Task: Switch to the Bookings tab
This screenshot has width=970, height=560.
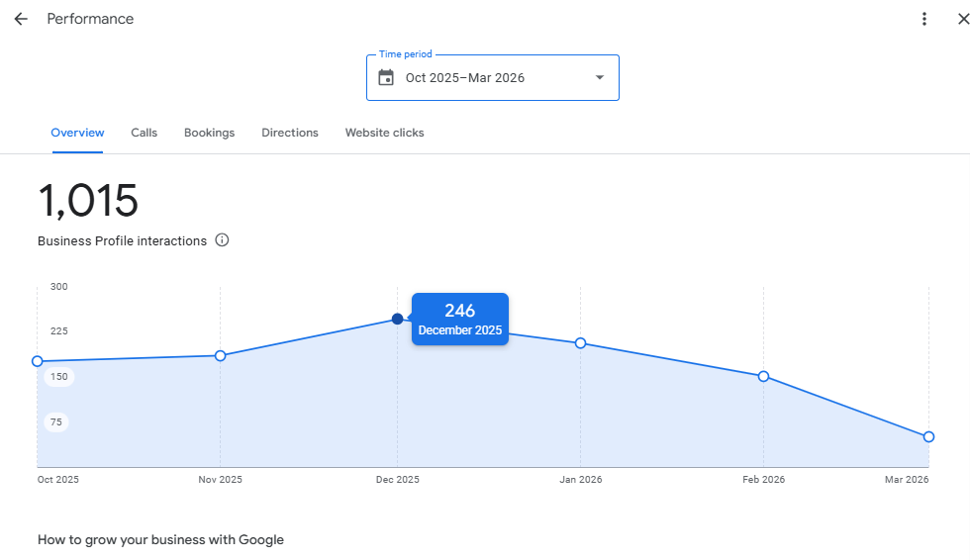Action: pyautogui.click(x=209, y=133)
